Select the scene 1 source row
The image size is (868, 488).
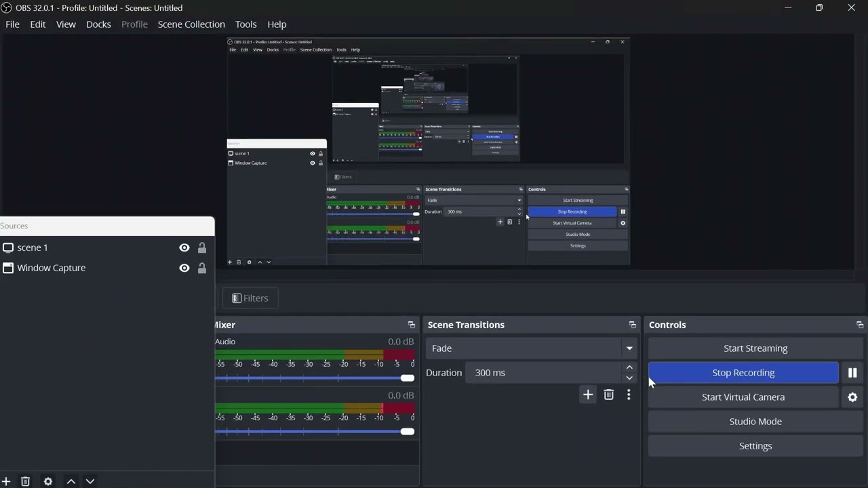(x=107, y=248)
